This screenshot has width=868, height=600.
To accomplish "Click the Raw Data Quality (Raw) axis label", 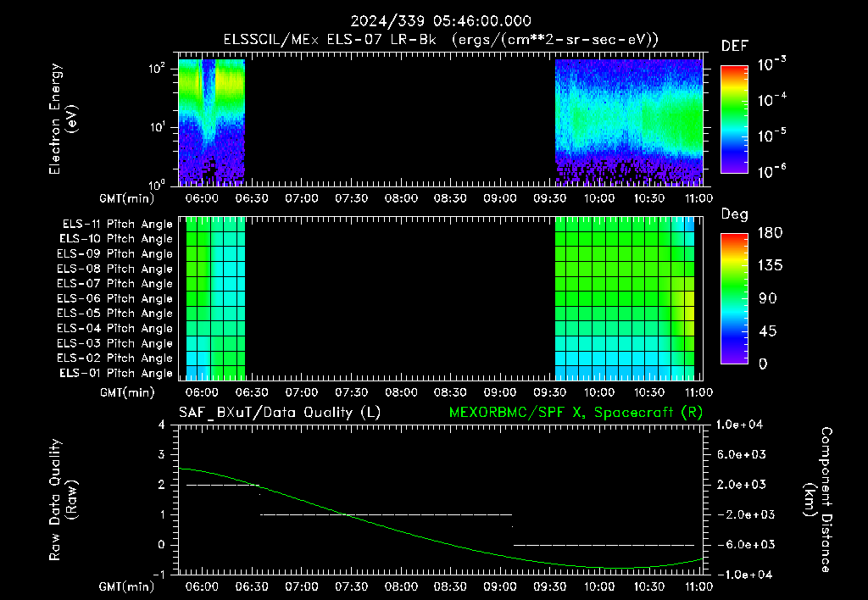I will (x=63, y=500).
